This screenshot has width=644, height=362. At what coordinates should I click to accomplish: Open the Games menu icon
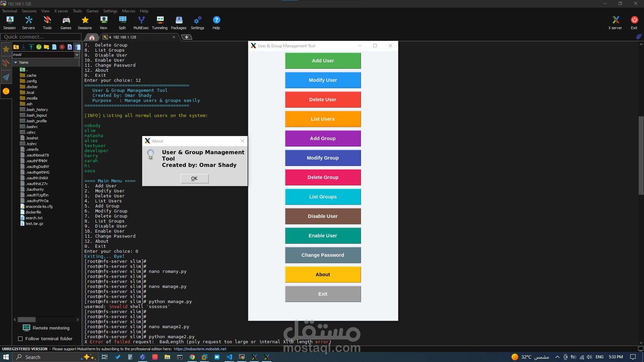[66, 22]
